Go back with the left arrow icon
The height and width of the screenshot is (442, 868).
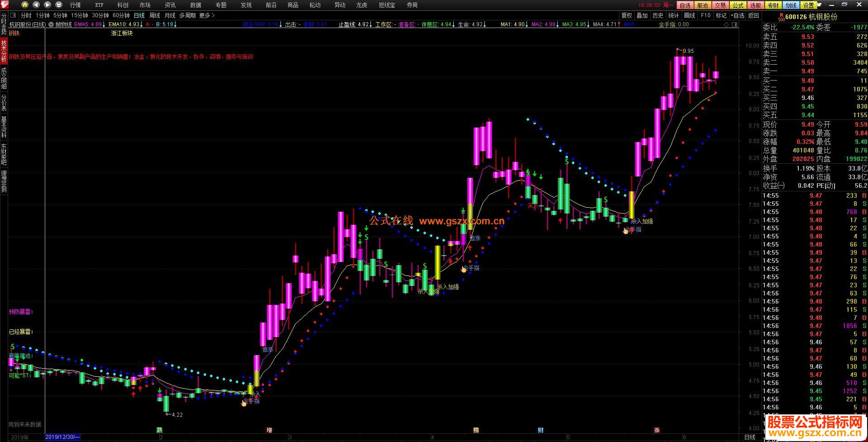coord(36,5)
